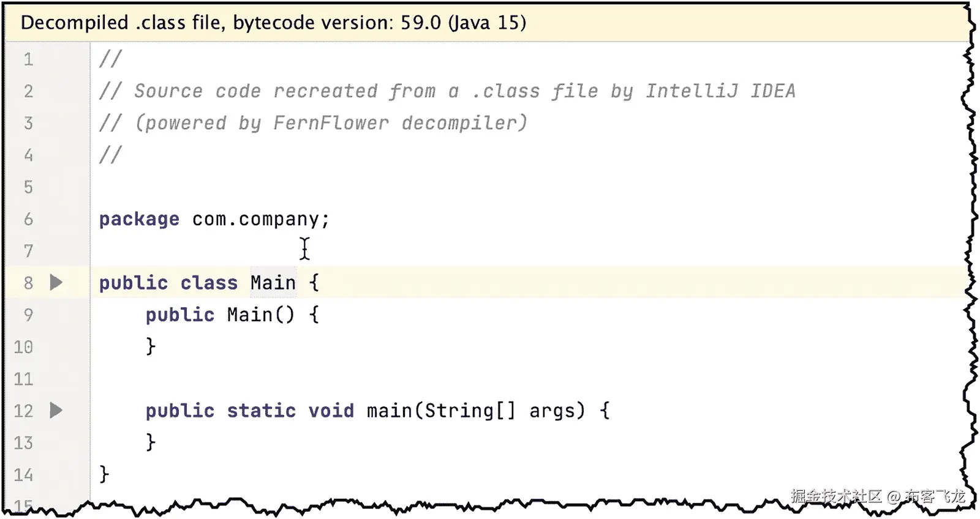Collapse the main method fold arrow
This screenshot has width=980, height=519.
(x=56, y=411)
